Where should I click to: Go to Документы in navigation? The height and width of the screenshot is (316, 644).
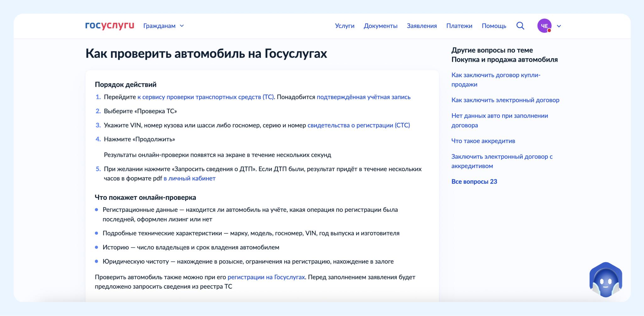pyautogui.click(x=380, y=26)
